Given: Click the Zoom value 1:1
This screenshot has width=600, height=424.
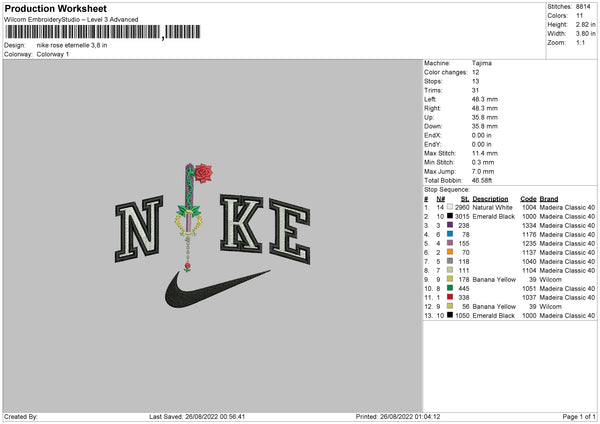Looking at the screenshot, I should point(580,42).
